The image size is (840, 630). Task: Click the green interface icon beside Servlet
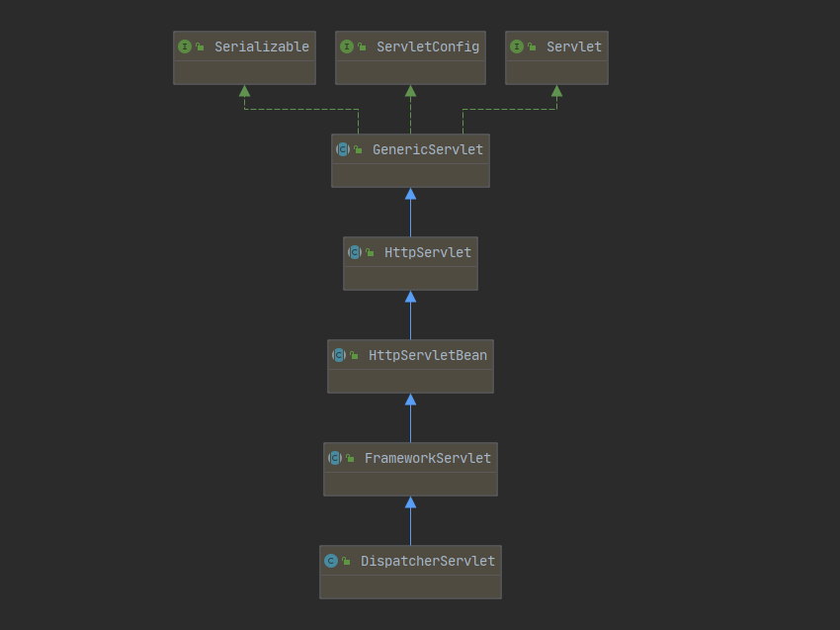pyautogui.click(x=517, y=46)
